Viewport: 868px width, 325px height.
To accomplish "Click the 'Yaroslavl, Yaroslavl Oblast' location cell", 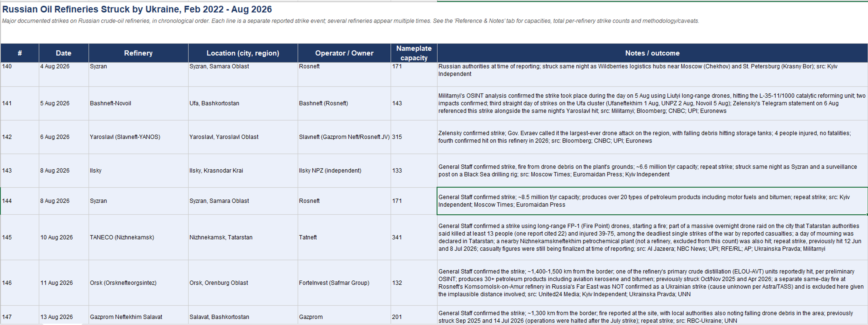I will pos(243,137).
